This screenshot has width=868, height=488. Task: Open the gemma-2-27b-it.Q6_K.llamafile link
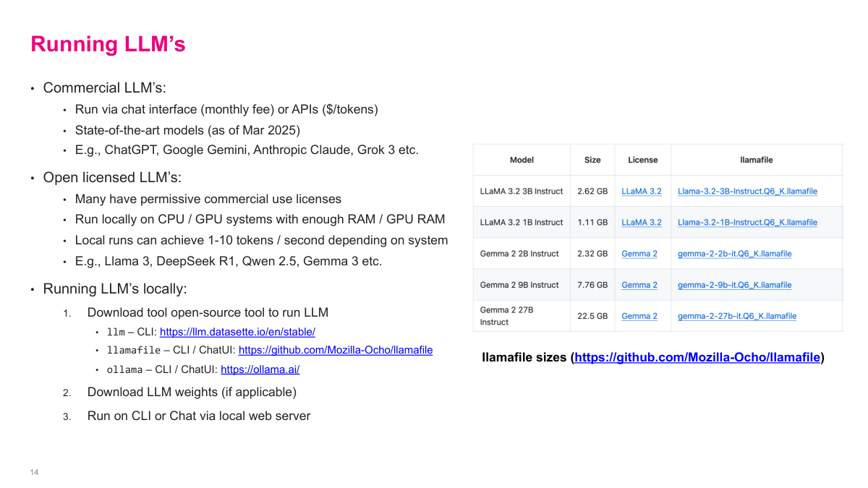tap(737, 316)
